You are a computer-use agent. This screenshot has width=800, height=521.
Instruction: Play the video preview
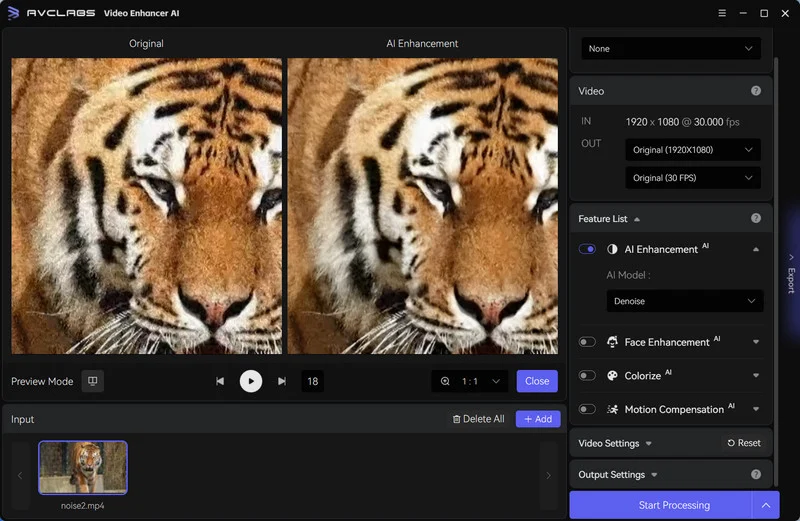(250, 381)
